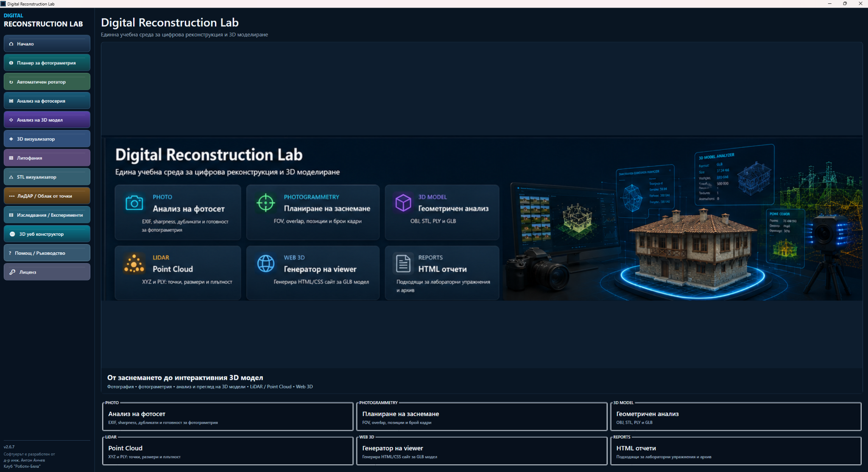Image resolution: width=868 pixels, height=472 pixels.
Task: Click the Единна учебна среда subtitle under the page title
Action: pos(184,35)
